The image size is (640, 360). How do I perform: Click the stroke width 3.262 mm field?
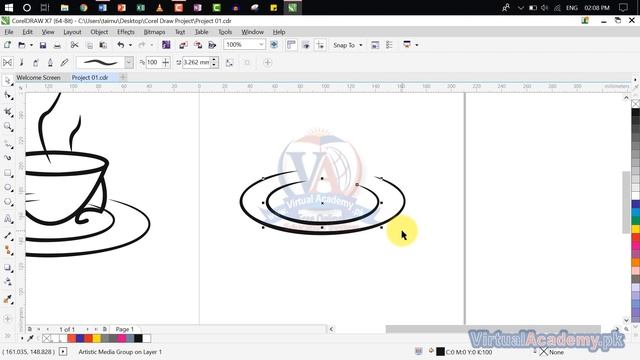196,62
